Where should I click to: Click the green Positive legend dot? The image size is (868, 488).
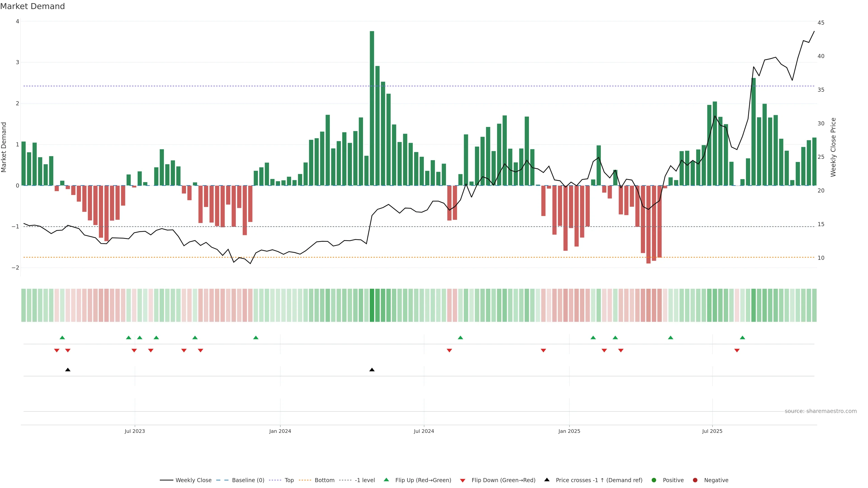coord(654,480)
